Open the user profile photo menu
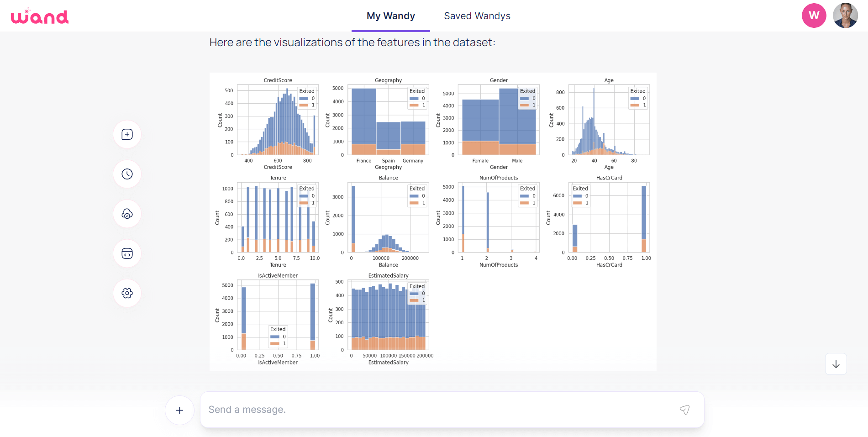The height and width of the screenshot is (437, 868). (x=845, y=16)
